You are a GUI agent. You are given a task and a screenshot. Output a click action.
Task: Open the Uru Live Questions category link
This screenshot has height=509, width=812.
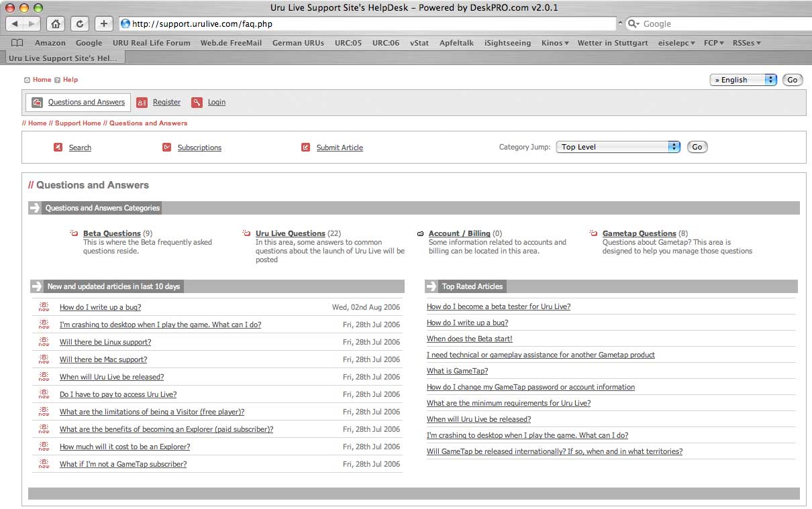(290, 233)
